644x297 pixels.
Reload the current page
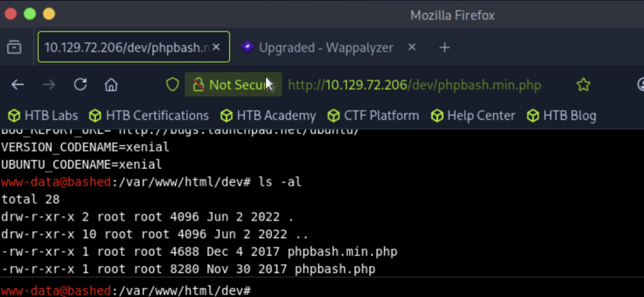(x=80, y=85)
